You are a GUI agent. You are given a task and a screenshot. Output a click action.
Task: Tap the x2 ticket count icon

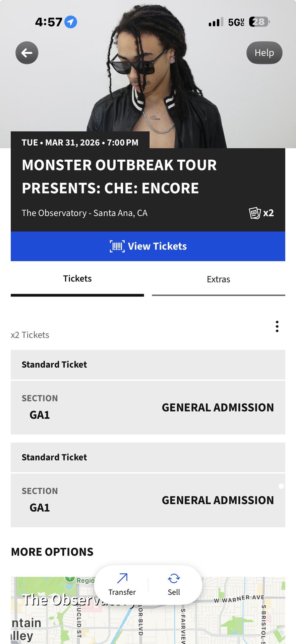(261, 213)
